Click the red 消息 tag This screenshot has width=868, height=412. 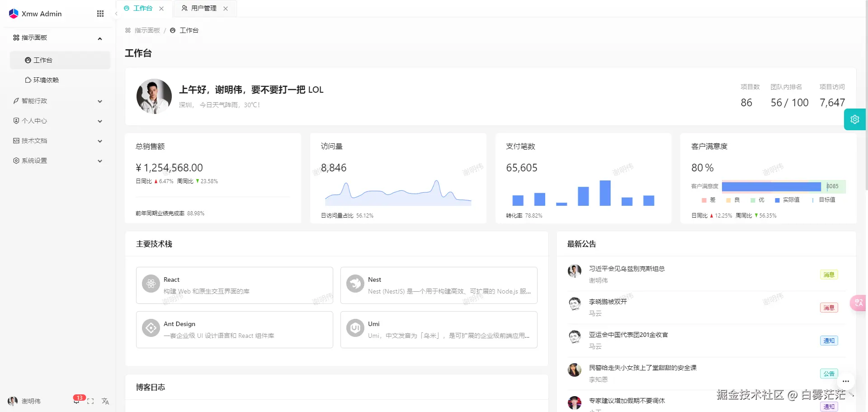(829, 308)
